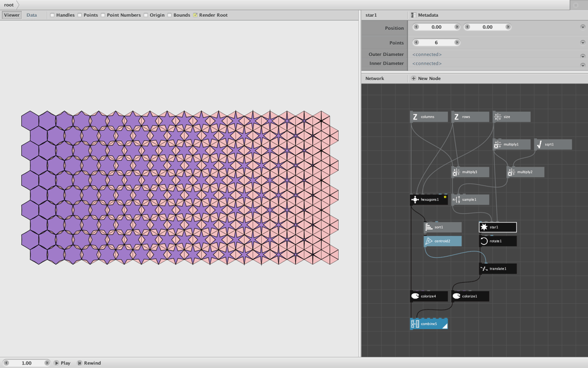This screenshot has height=368, width=588.
Task: Click the size node math icon
Action: click(497, 117)
